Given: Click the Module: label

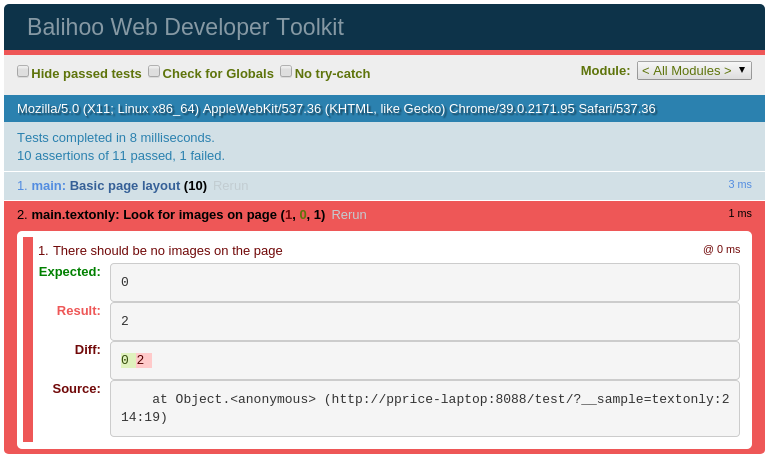Looking at the screenshot, I should click(605, 71).
